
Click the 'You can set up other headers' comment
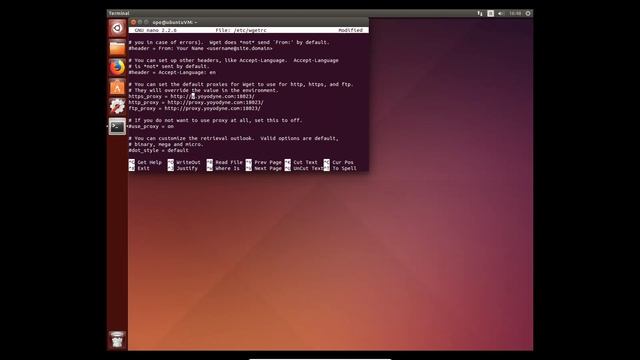(x=233, y=60)
